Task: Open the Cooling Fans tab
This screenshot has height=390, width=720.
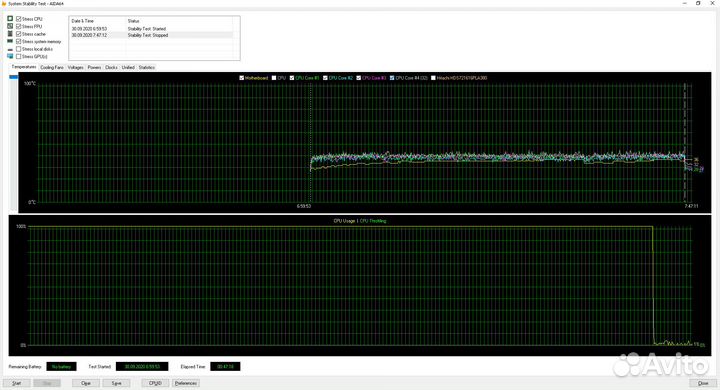Action: [52, 68]
